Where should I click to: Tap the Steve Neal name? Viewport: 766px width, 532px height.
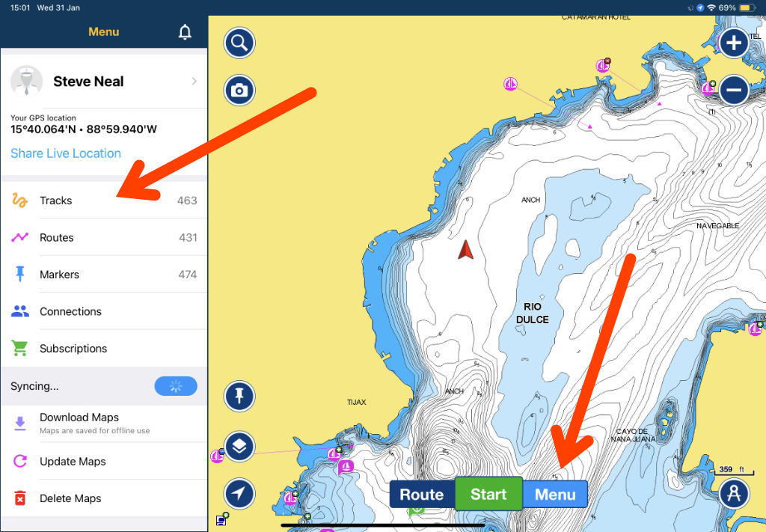88,81
